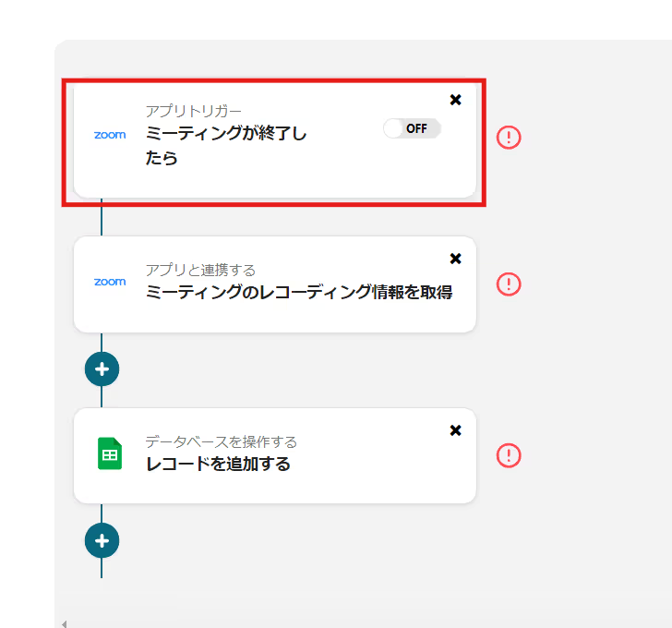Click the error icon beside the recording info step
Viewport: 672px width, 628px height.
(509, 284)
